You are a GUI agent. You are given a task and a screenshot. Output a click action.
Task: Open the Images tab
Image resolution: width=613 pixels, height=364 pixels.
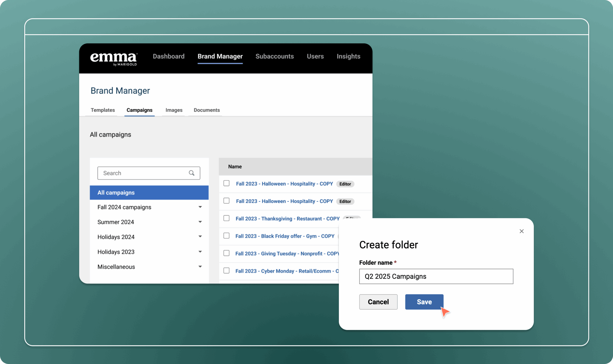[x=174, y=110]
